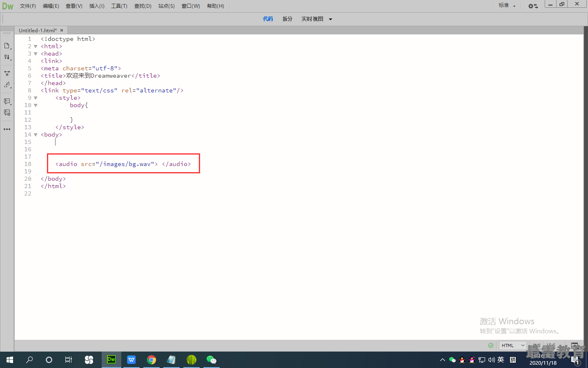The width and height of the screenshot is (588, 368).
Task: Click the green no-errors check status icon
Action: [491, 346]
